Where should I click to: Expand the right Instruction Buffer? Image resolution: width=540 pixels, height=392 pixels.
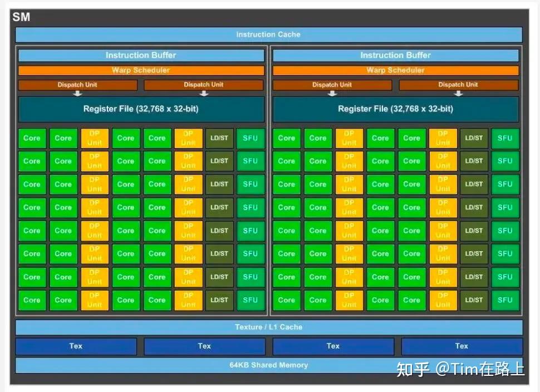(395, 55)
